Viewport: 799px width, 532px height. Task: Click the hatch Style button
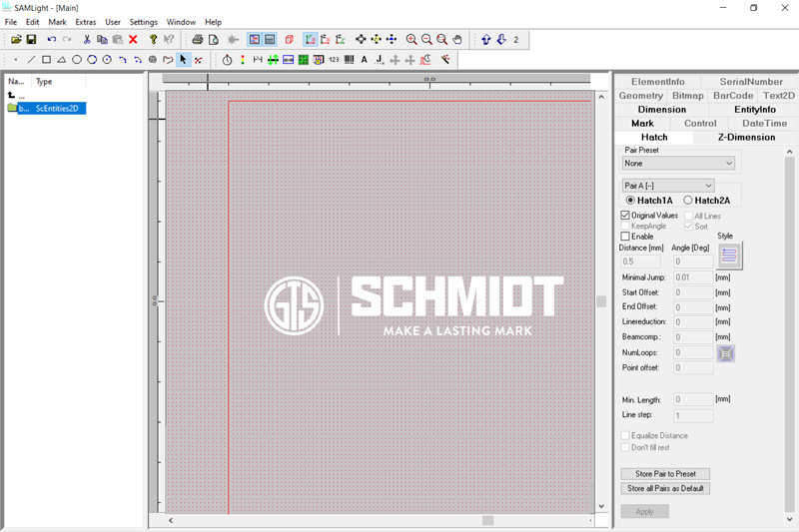point(729,256)
